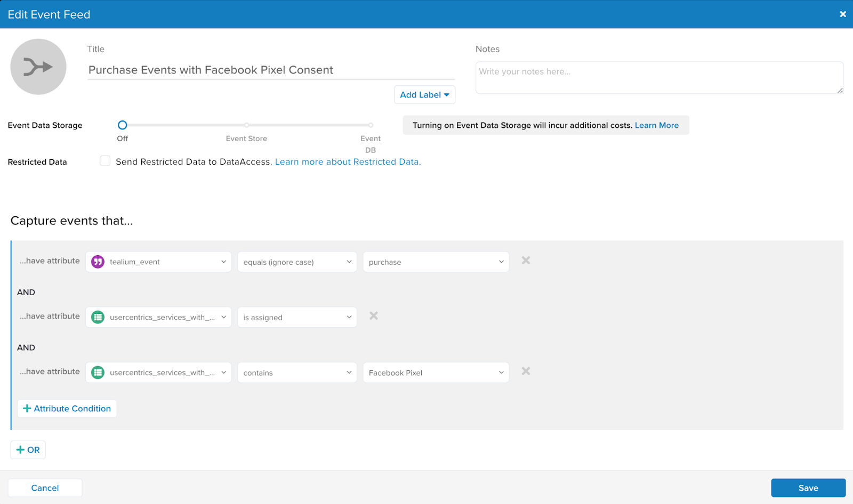This screenshot has height=504, width=853.
Task: Add a new Attribute Condition
Action: click(x=67, y=409)
